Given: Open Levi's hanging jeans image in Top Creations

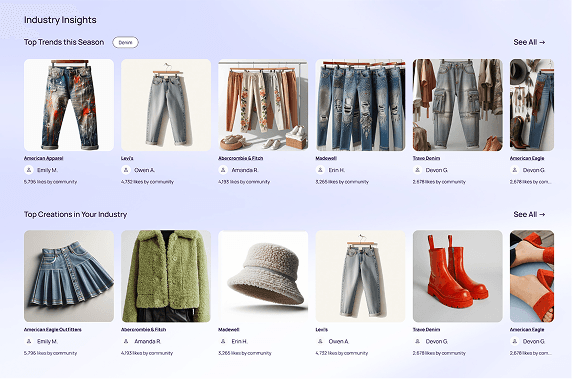Looking at the screenshot, I should [x=360, y=276].
